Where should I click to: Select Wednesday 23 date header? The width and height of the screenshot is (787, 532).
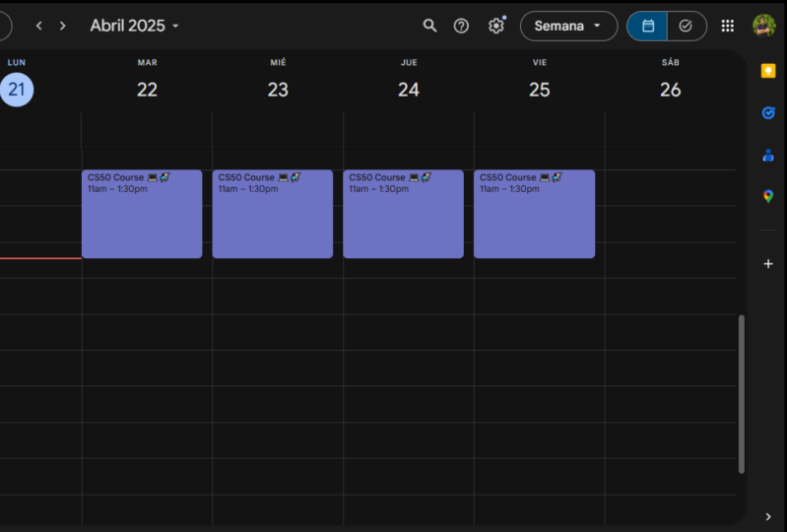click(x=278, y=90)
